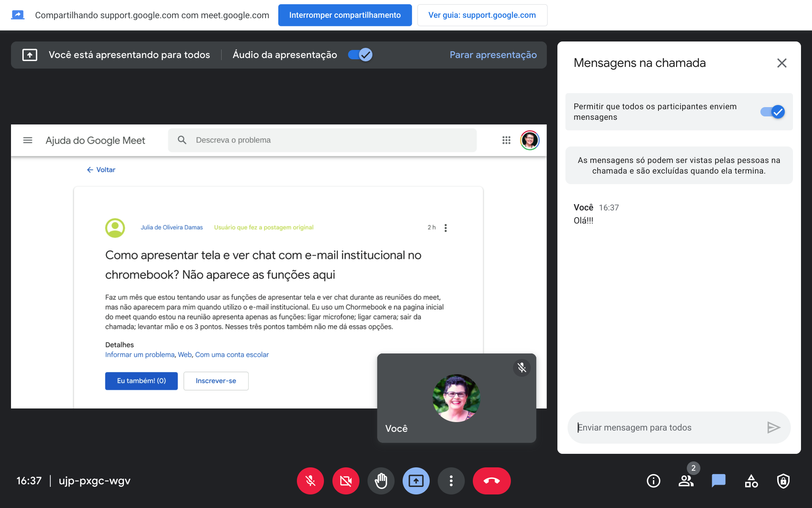Click muted mic indicator on Você tile

click(522, 367)
